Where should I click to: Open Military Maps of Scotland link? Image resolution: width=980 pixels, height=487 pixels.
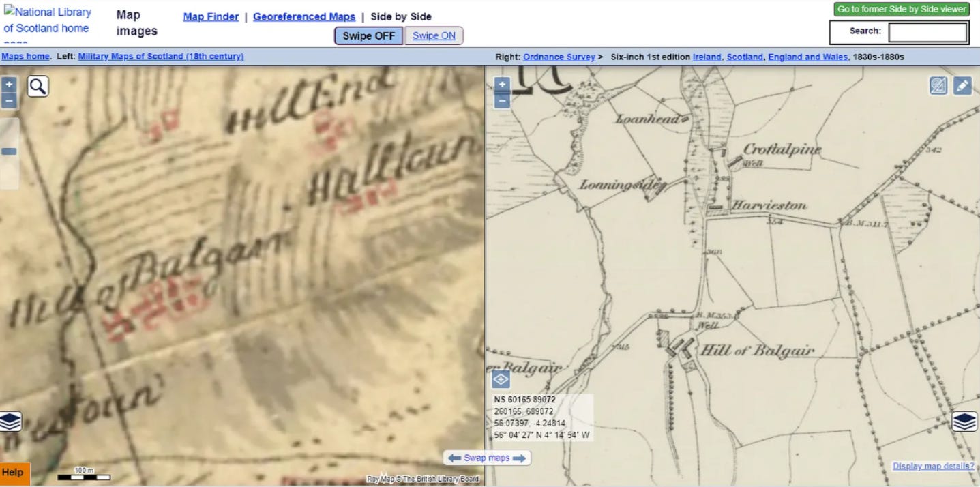(x=161, y=57)
